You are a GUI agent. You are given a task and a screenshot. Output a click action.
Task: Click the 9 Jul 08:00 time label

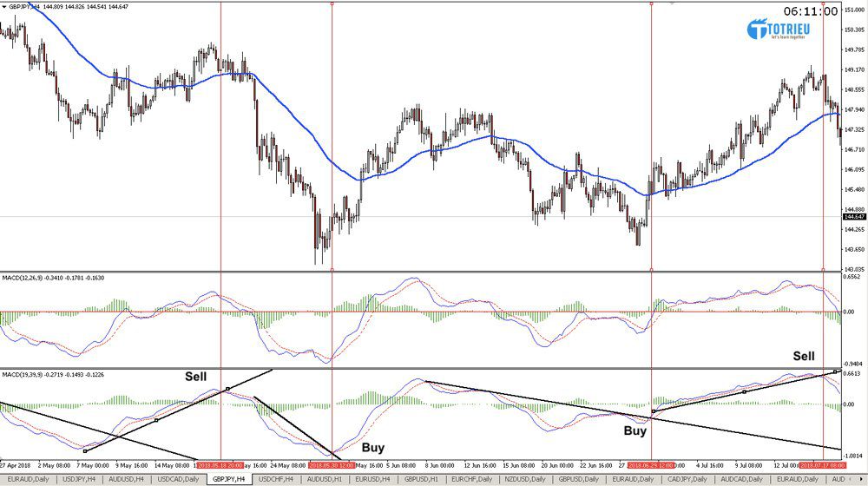coord(750,465)
